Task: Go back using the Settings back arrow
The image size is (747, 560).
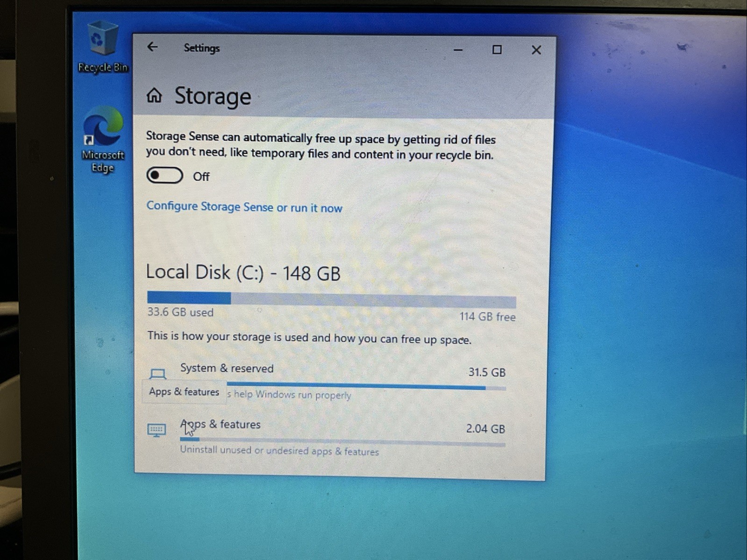Action: tap(152, 47)
